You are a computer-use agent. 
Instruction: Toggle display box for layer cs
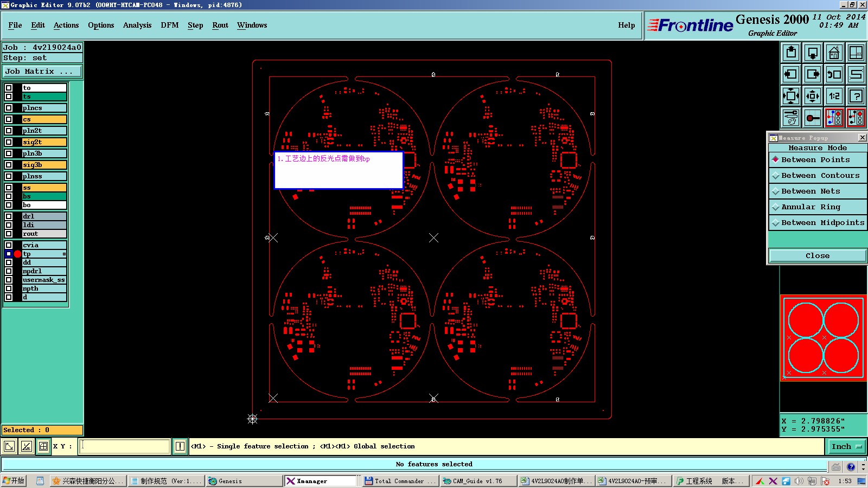tap(9, 119)
